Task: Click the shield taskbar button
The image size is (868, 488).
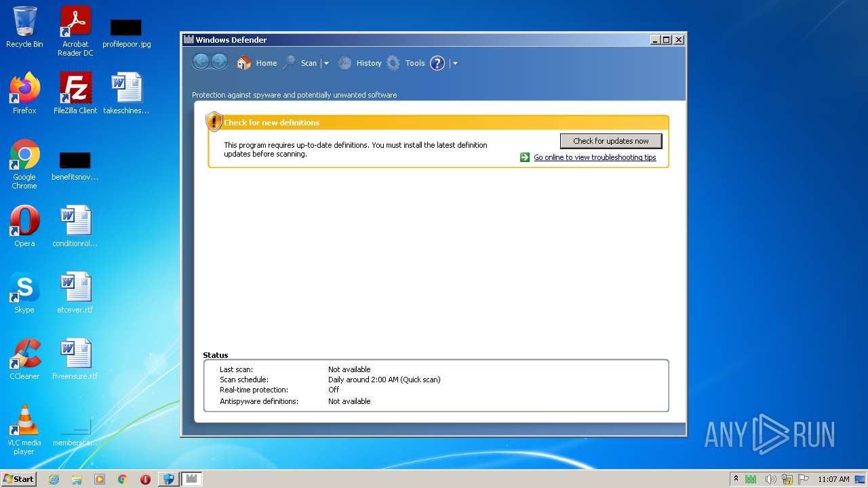Action: tap(168, 479)
